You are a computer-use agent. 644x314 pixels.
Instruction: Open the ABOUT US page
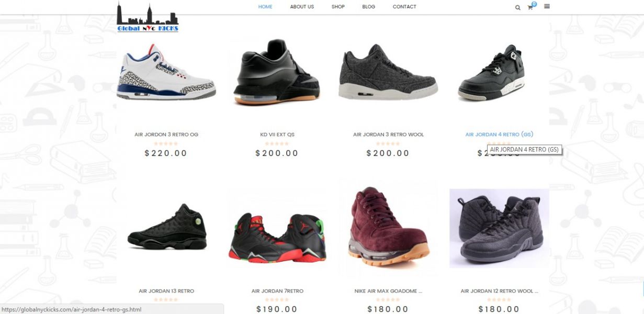(x=302, y=7)
